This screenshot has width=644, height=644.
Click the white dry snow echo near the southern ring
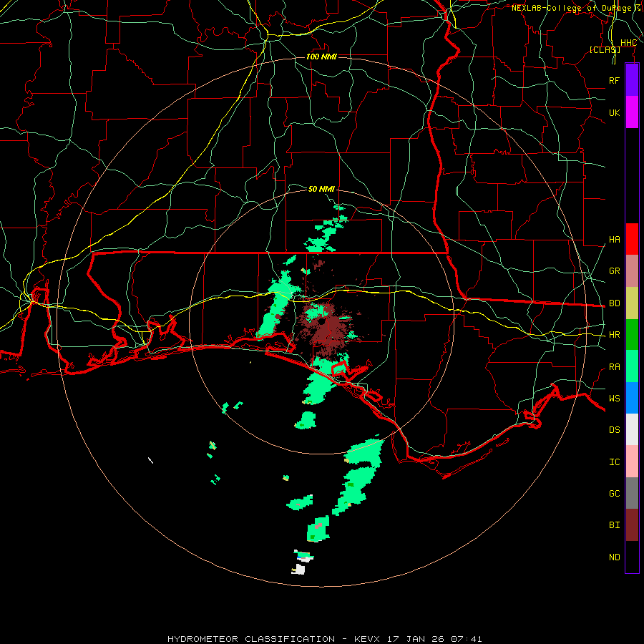(300, 569)
